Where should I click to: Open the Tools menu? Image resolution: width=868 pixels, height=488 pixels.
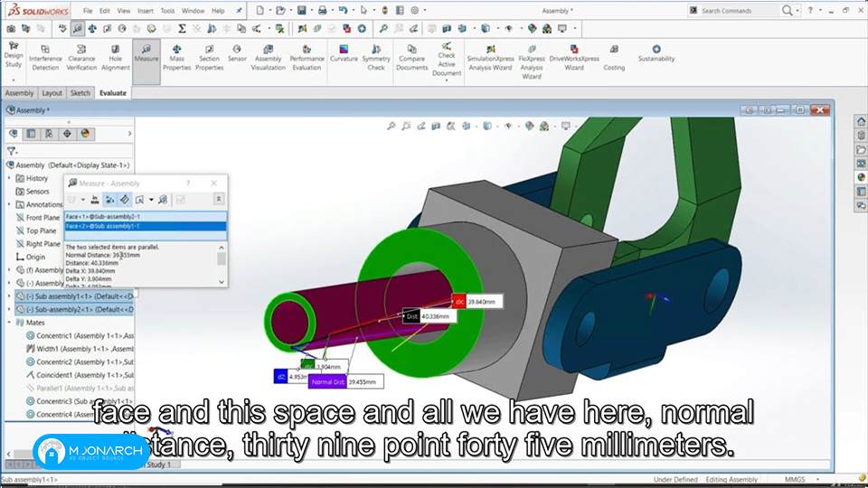tap(167, 11)
